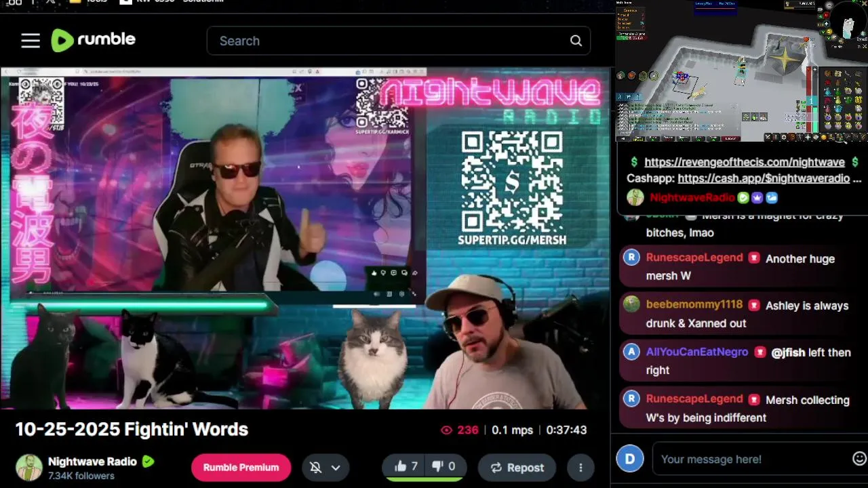Click 'Ashley is always drunk & Xanned out' message

[x=747, y=314]
